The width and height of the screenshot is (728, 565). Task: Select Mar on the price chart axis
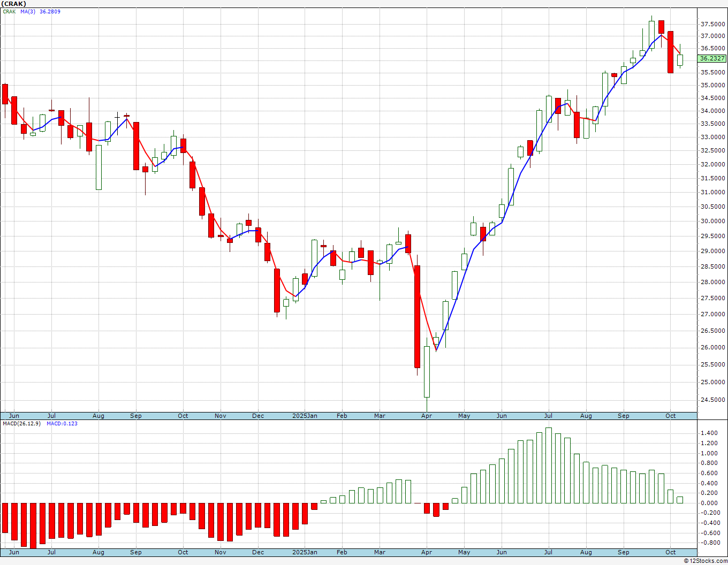[x=380, y=416]
